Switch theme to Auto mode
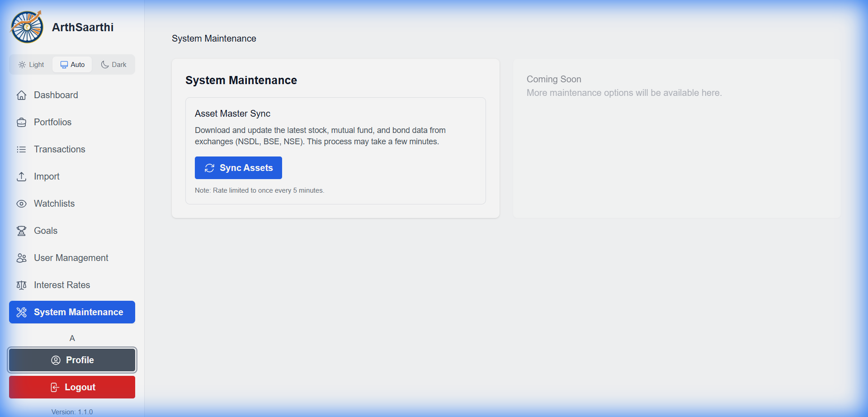This screenshot has height=417, width=868. pos(72,64)
